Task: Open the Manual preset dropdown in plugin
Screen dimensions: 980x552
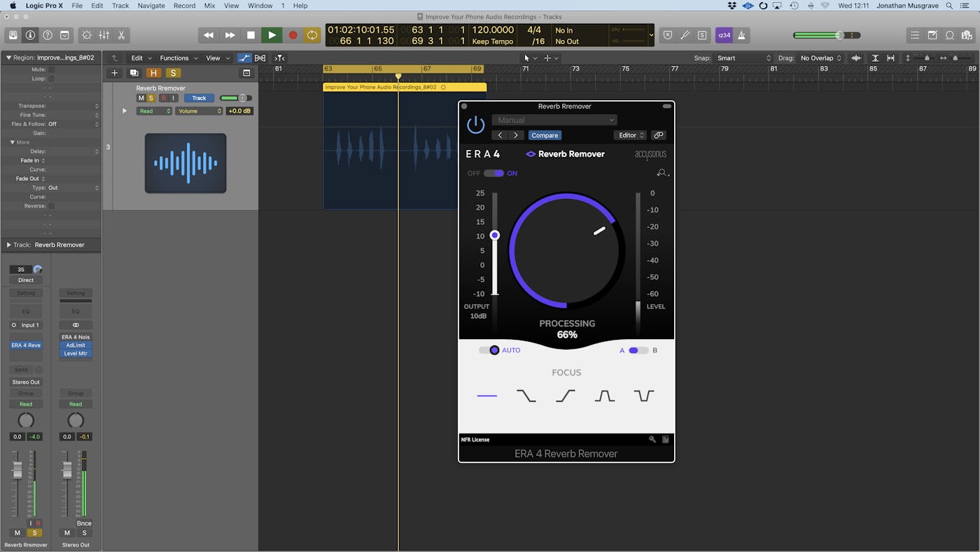Action: (x=554, y=120)
